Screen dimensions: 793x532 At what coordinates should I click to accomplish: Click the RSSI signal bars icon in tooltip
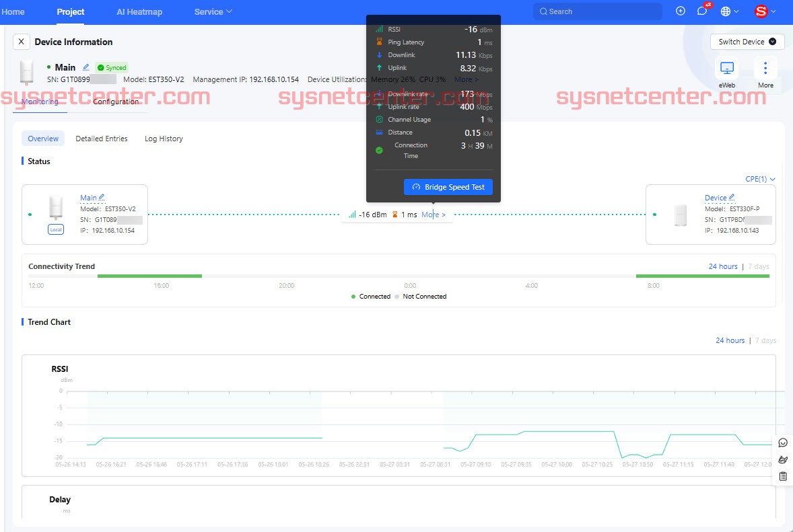tap(379, 29)
